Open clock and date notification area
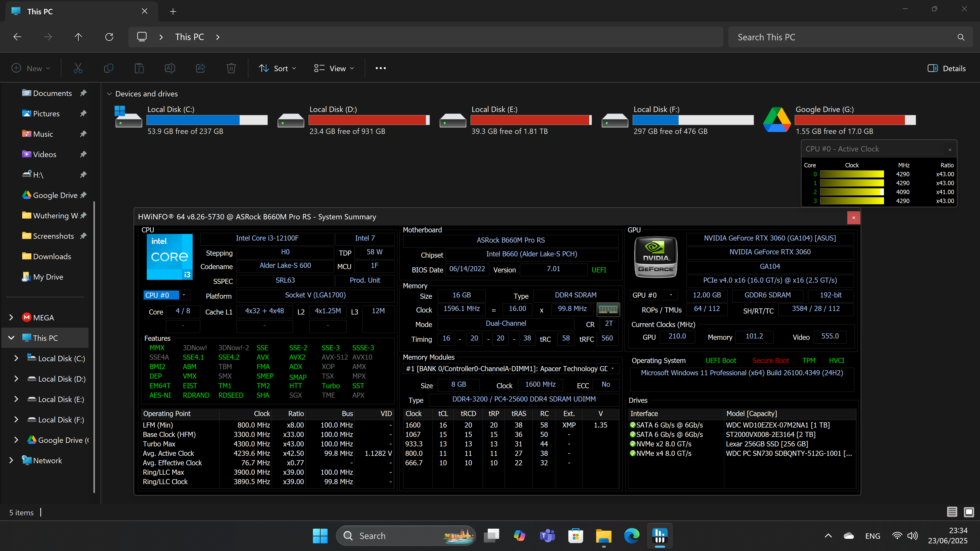Image resolution: width=980 pixels, height=551 pixels. (x=947, y=535)
